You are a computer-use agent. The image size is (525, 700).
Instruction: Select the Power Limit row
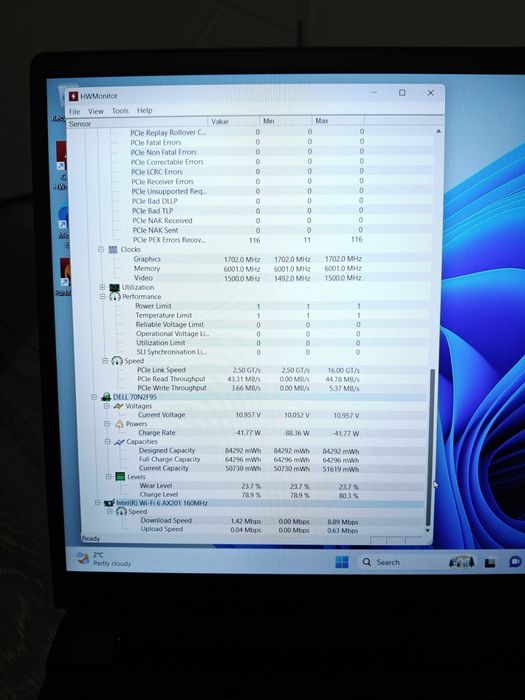(x=248, y=306)
